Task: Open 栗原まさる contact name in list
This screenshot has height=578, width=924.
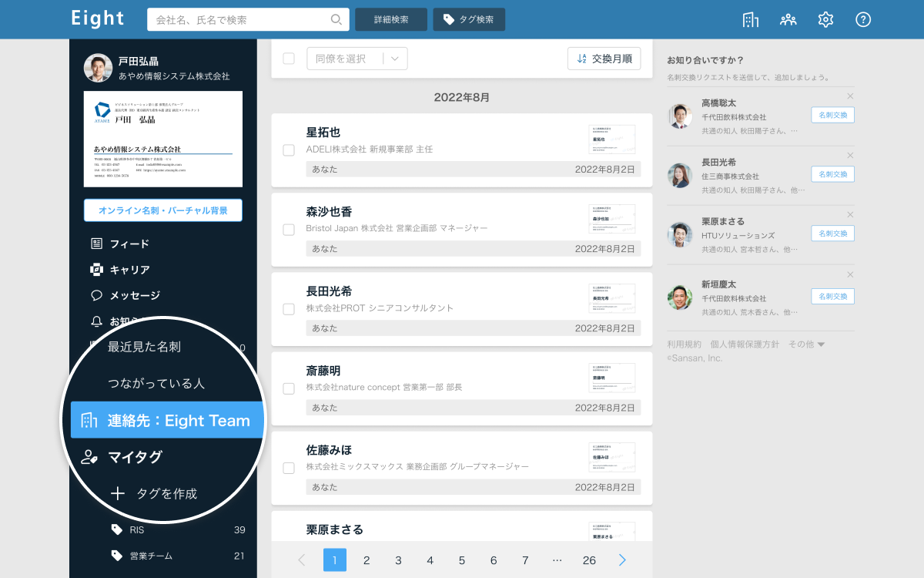Action: pos(335,529)
